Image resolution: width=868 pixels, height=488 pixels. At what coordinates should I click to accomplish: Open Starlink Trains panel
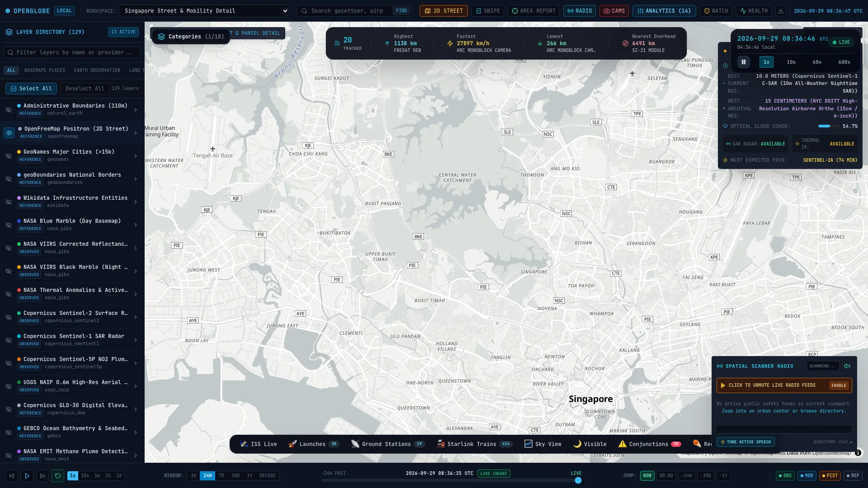(474, 444)
